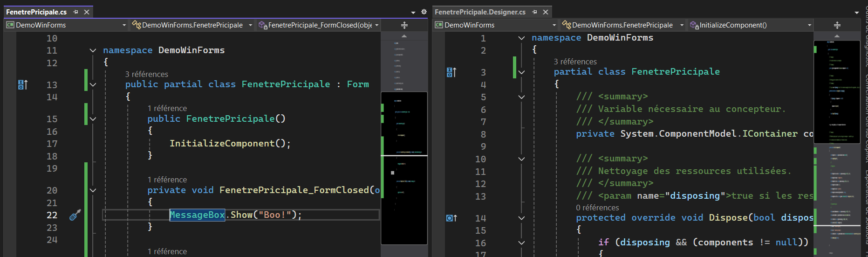Collapse the Dispose method at Designer line 14
This screenshot has width=868, height=257.
tap(521, 218)
